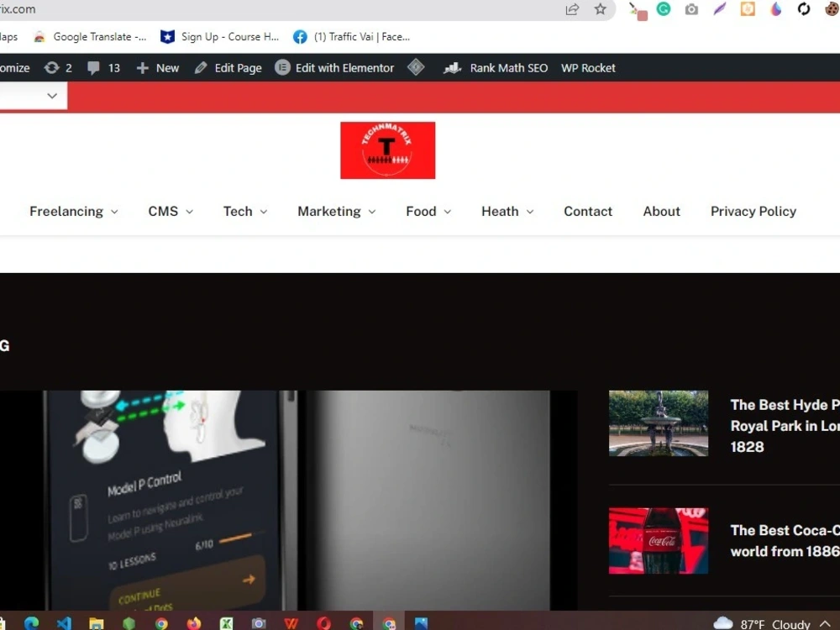Create content with the + New admin button
The height and width of the screenshot is (630, 840).
point(157,67)
